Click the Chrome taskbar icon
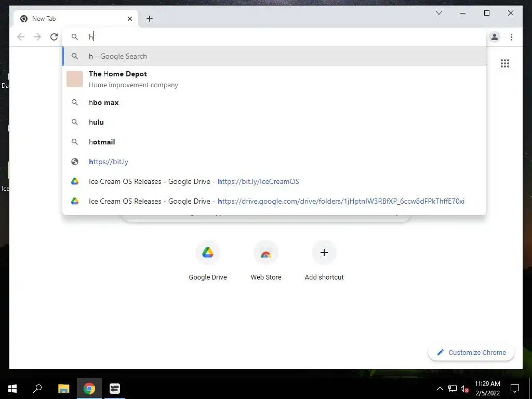This screenshot has height=399, width=532. point(89,389)
